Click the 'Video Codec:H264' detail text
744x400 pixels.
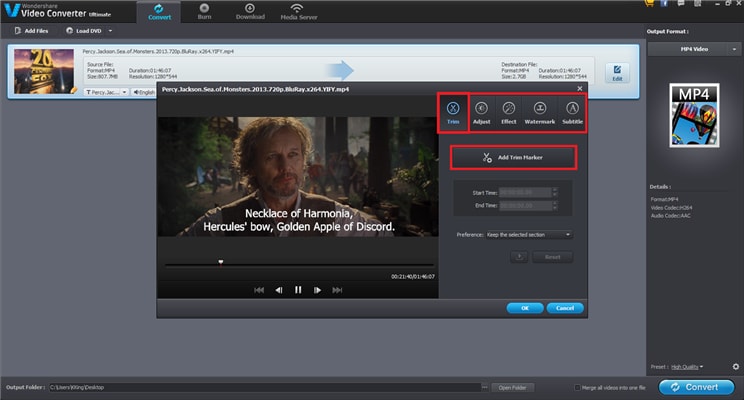pos(671,208)
